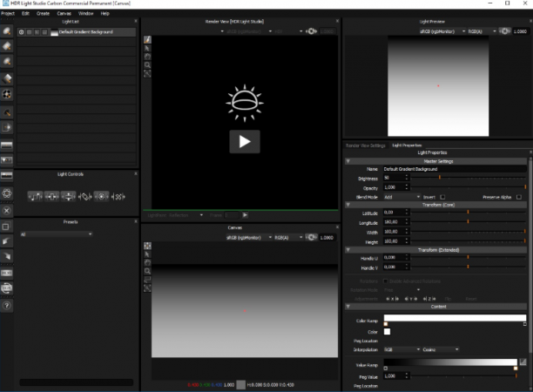Close the Light List panel
This screenshot has height=392, width=533.
(136, 21)
